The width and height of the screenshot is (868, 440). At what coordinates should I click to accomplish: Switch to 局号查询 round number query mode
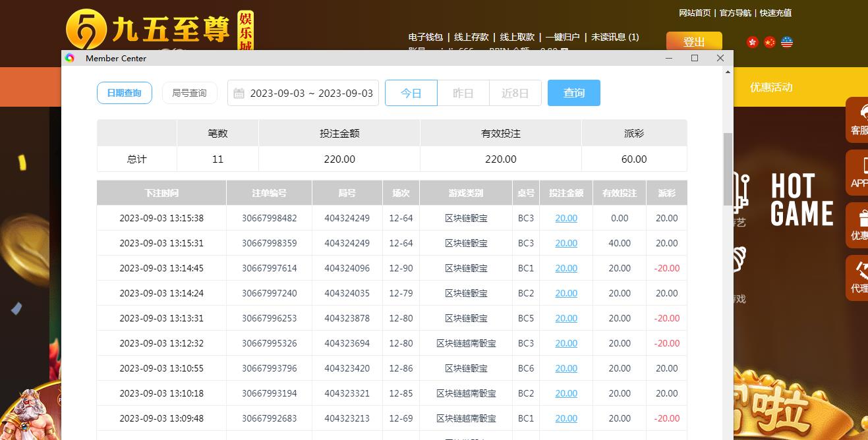(x=189, y=93)
